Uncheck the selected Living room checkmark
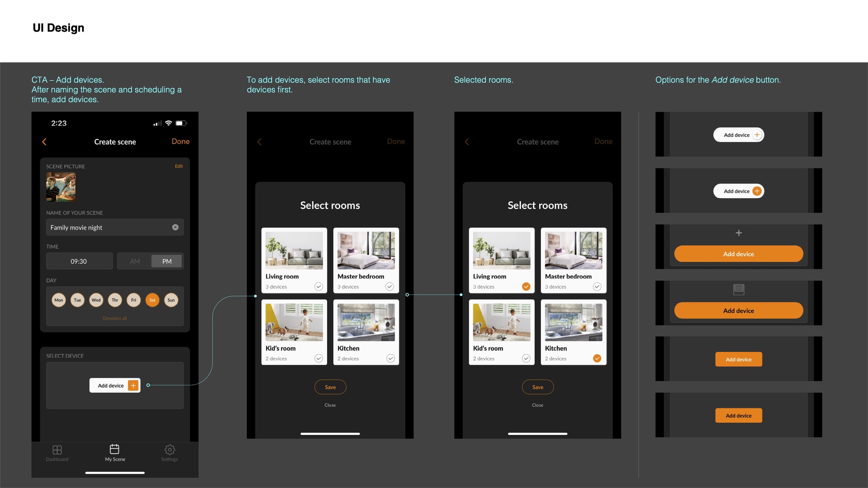Image resolution: width=868 pixels, height=488 pixels. pos(526,286)
